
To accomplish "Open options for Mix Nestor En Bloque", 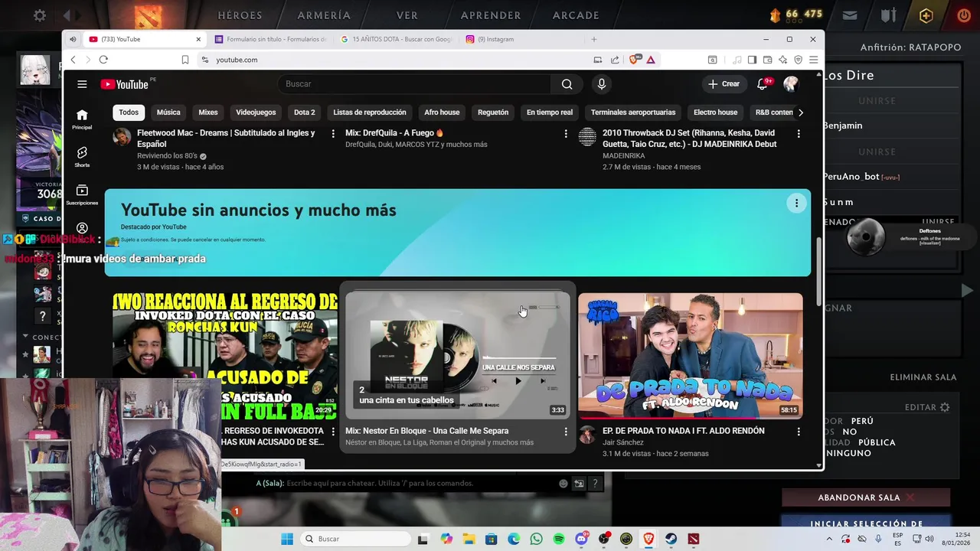I will pos(566,432).
